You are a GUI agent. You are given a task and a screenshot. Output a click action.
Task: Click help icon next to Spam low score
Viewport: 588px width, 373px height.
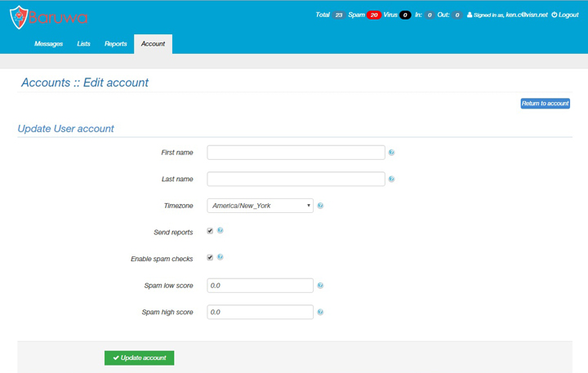(x=320, y=286)
